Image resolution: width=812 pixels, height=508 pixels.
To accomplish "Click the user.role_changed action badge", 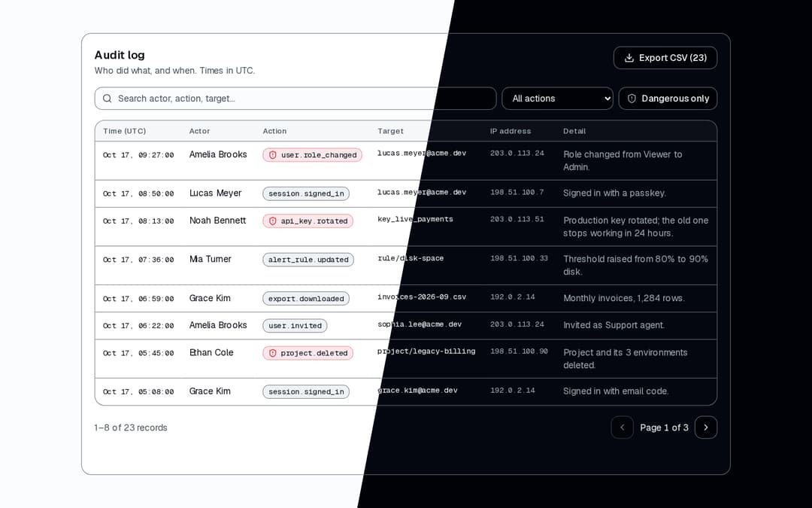I will [x=312, y=155].
